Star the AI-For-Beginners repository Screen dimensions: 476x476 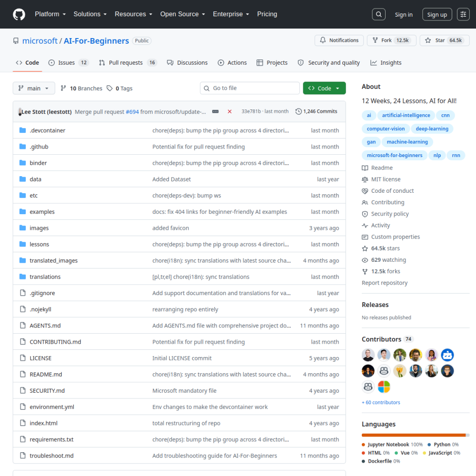tap(445, 40)
